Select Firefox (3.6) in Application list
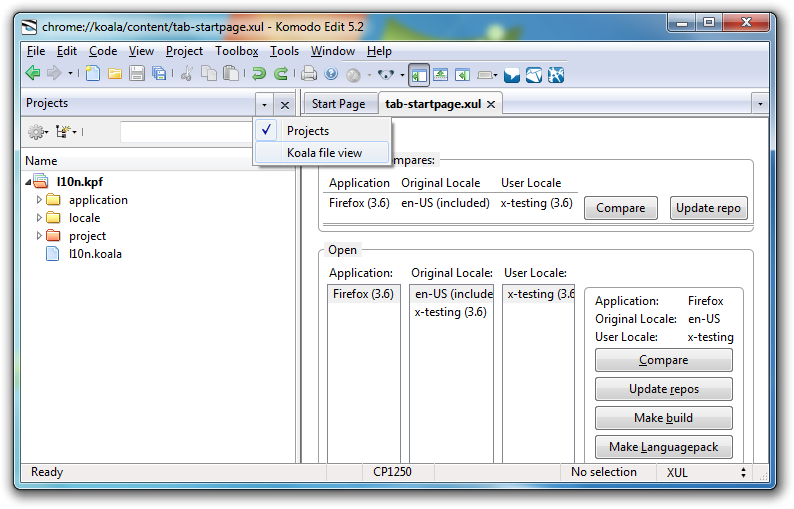 tap(364, 294)
